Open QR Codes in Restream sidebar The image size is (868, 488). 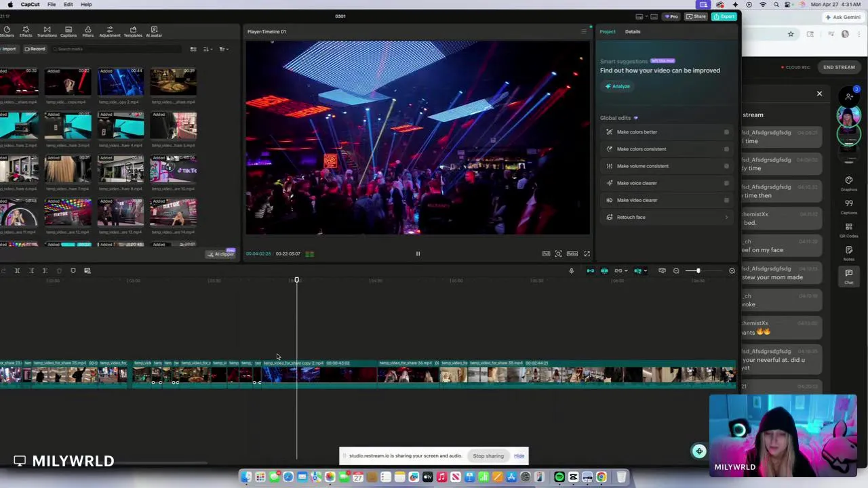tap(849, 230)
